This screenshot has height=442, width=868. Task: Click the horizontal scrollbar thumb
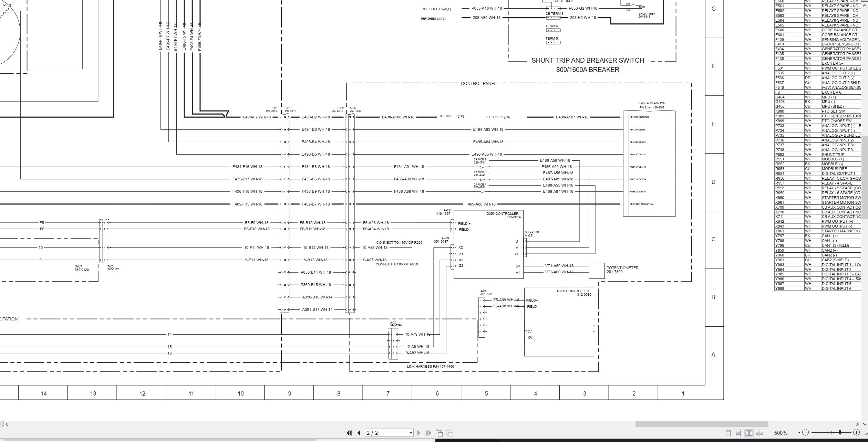click(702, 424)
